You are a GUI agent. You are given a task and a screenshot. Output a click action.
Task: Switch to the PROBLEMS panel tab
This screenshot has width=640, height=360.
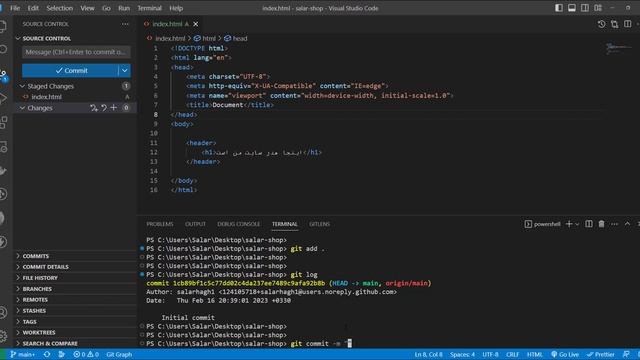(x=160, y=224)
